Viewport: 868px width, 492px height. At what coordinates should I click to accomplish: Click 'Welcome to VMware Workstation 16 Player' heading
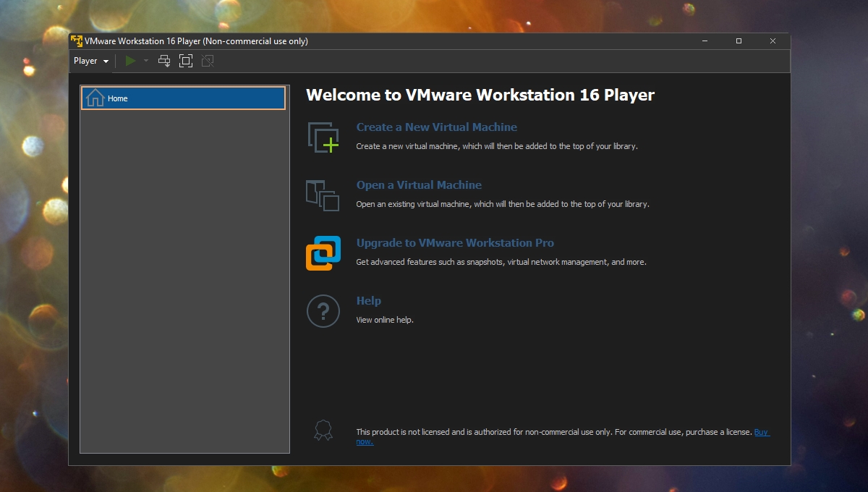(x=480, y=95)
